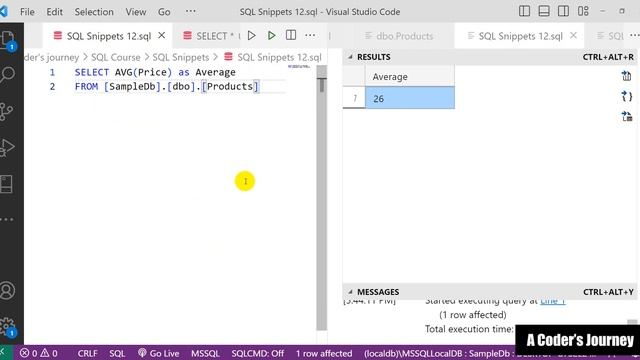Select row number 1 in results grid
The height and width of the screenshot is (360, 640).
click(354, 98)
